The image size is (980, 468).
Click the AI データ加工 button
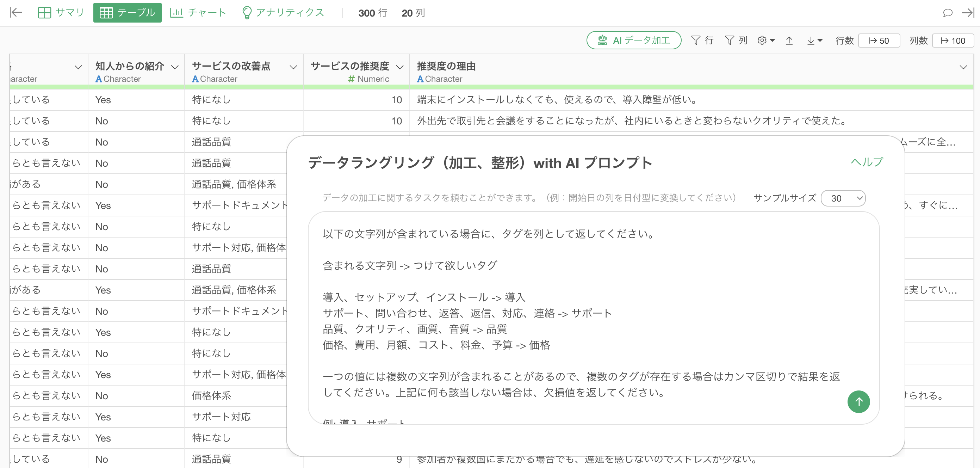[633, 40]
